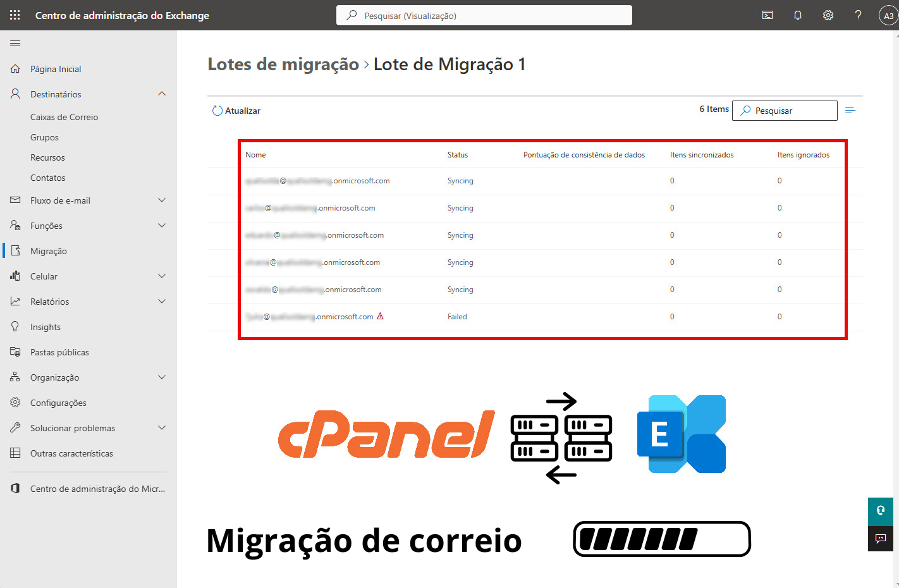The height and width of the screenshot is (588, 899).
Task: Click the Fluxo de e-mail envelope icon
Action: [15, 200]
